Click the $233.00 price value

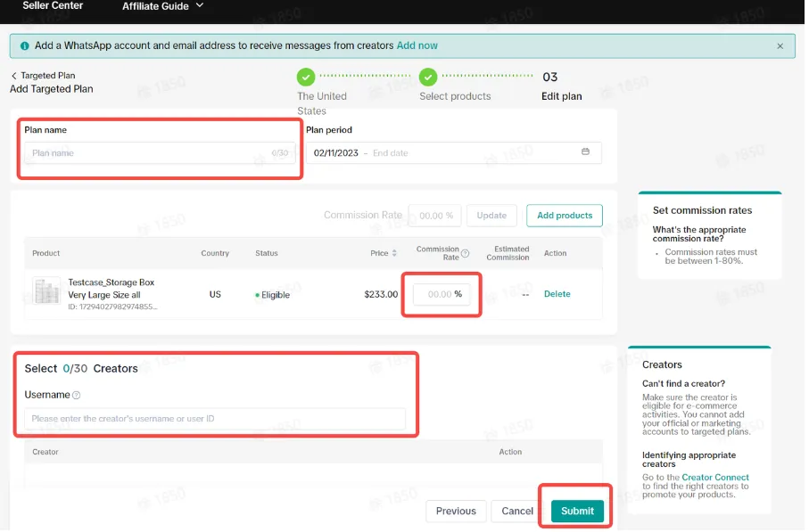381,294
